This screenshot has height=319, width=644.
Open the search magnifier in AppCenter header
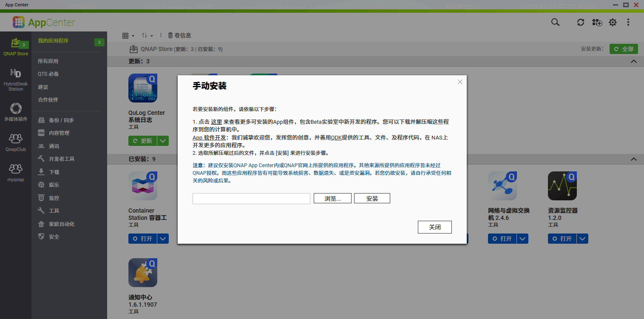tap(555, 22)
